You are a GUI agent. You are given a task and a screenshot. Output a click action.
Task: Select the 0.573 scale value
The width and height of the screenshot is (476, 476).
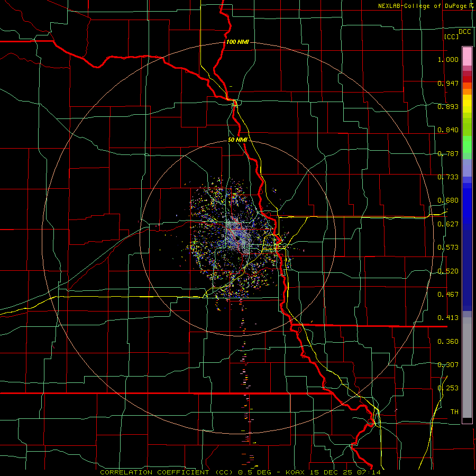(x=448, y=248)
